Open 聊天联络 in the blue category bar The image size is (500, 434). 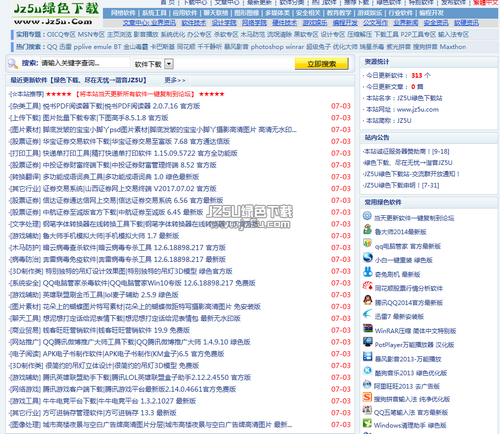[x=216, y=13]
